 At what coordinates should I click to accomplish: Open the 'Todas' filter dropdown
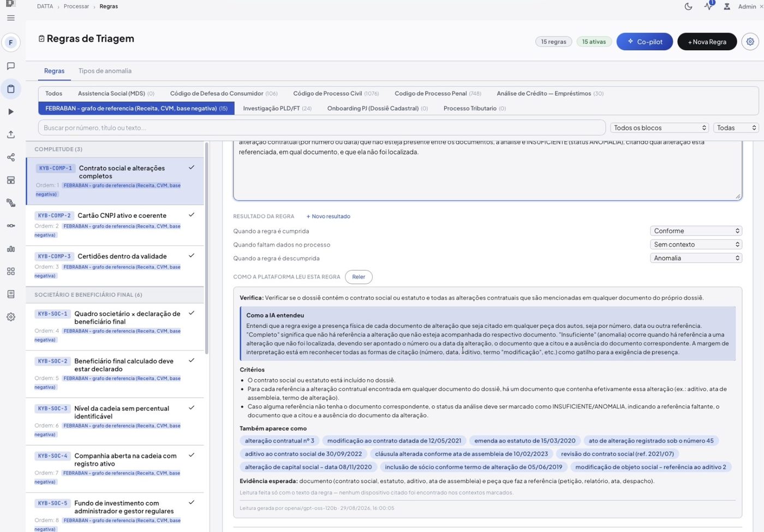click(736, 128)
